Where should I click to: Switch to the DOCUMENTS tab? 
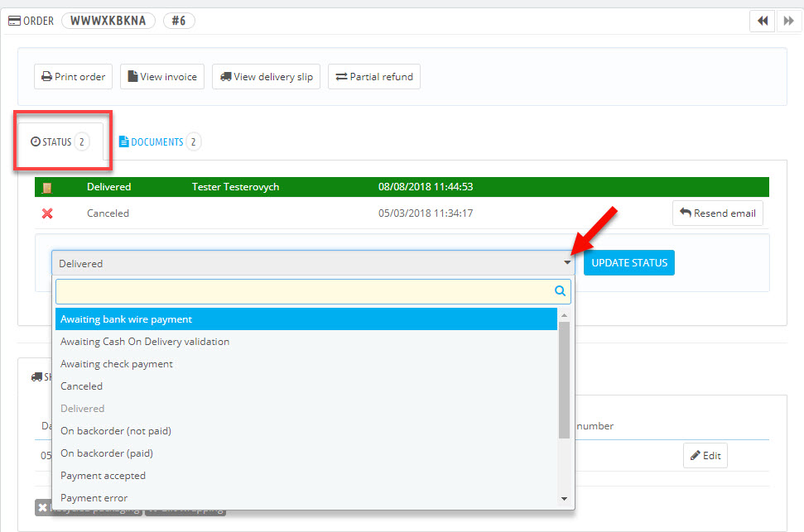pos(159,141)
